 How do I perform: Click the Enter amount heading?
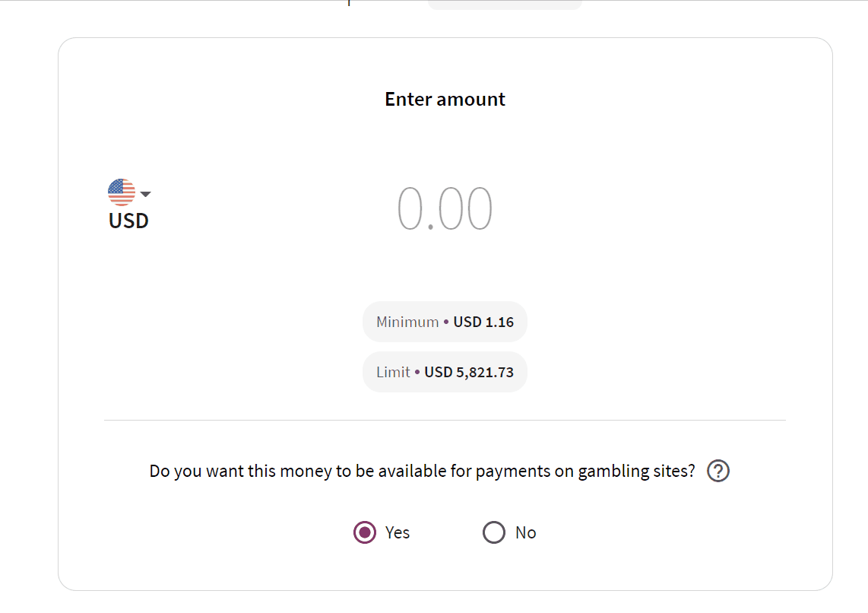[445, 99]
